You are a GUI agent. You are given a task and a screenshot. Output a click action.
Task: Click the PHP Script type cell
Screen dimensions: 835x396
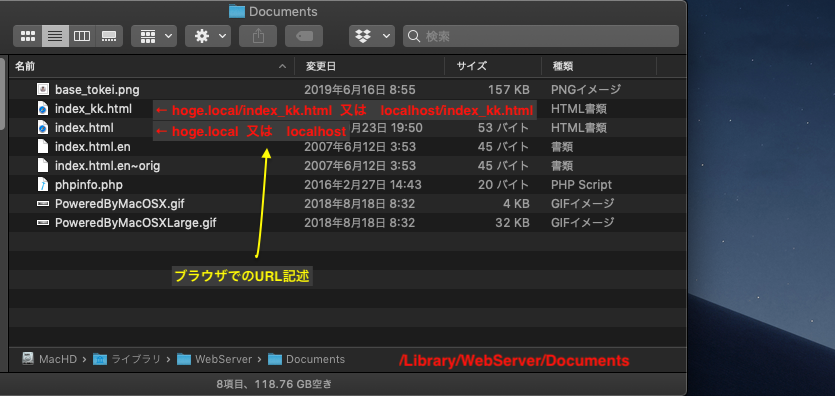[582, 185]
